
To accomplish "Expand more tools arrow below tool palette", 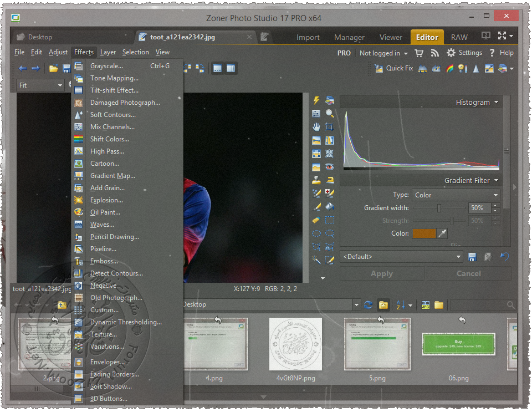I will [323, 278].
